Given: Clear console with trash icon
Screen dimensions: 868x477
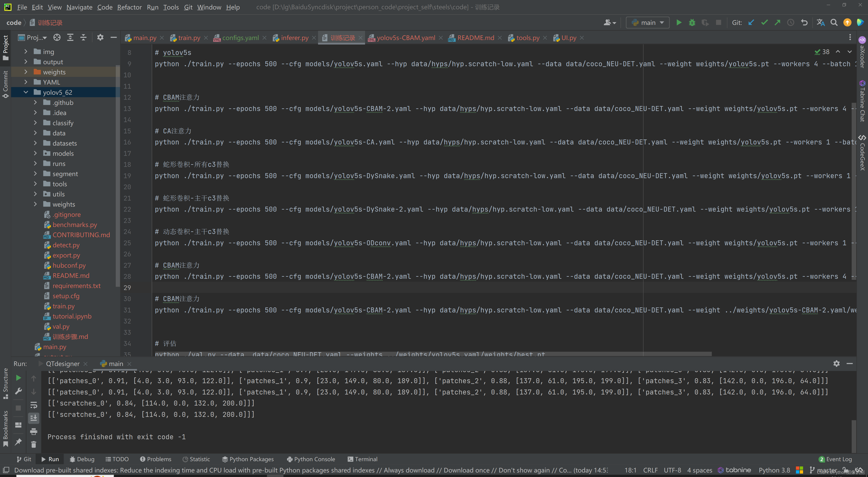Looking at the screenshot, I should coord(34,445).
